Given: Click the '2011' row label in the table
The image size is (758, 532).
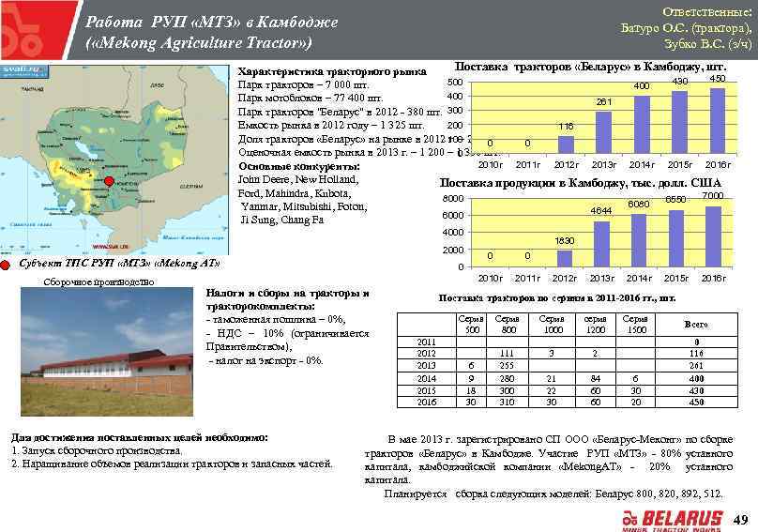Looking at the screenshot, I should pos(426,342).
